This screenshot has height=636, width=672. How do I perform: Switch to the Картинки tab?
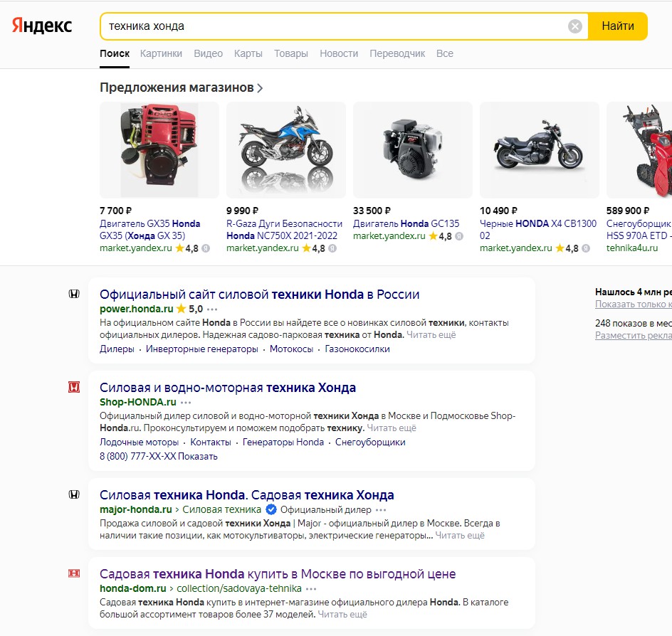(161, 53)
